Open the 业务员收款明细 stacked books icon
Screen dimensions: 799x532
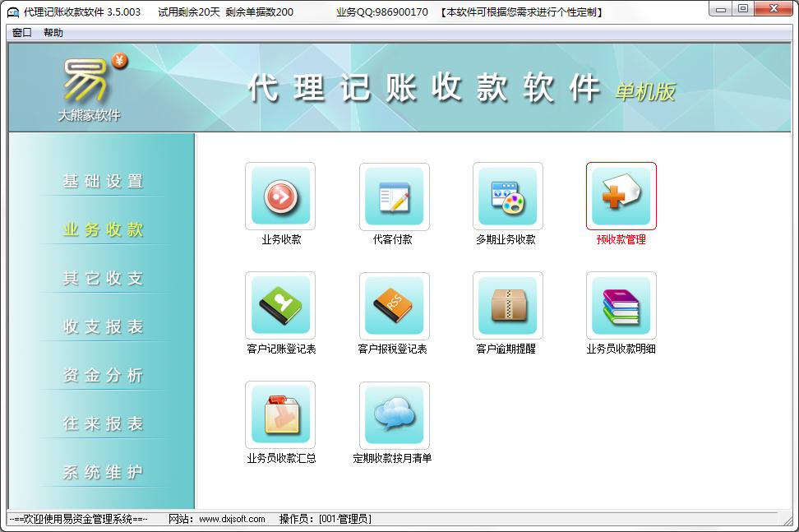pyautogui.click(x=621, y=305)
